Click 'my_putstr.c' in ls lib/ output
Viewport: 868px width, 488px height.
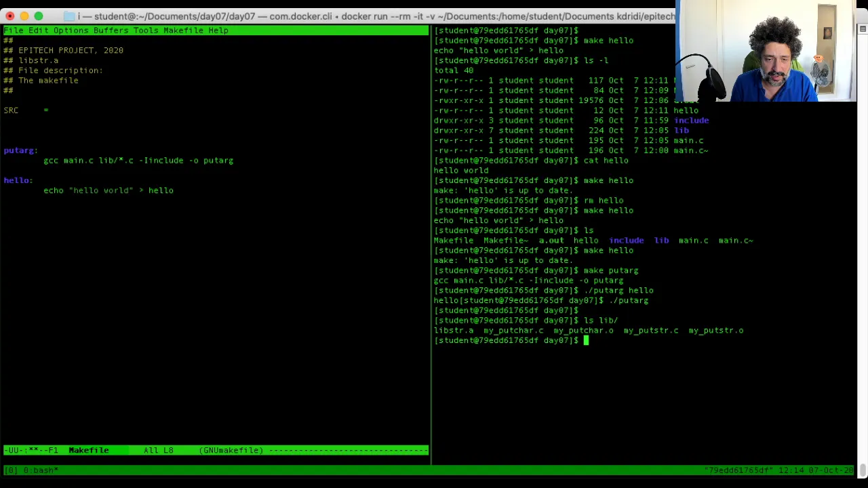point(651,331)
